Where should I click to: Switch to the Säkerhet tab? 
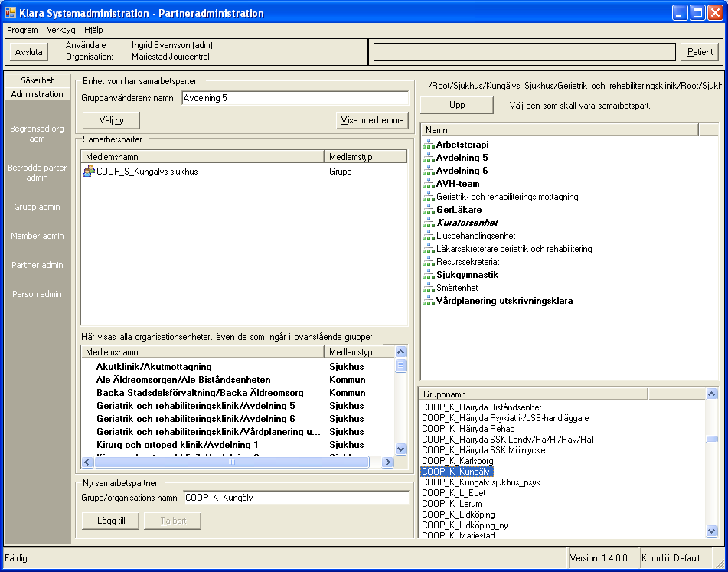[38, 80]
